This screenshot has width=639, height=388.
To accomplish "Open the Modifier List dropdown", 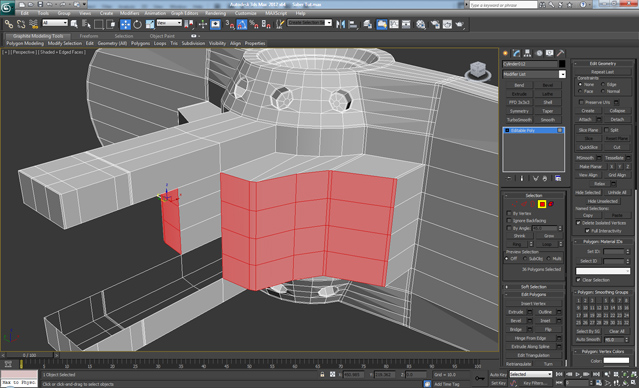I will click(534, 74).
